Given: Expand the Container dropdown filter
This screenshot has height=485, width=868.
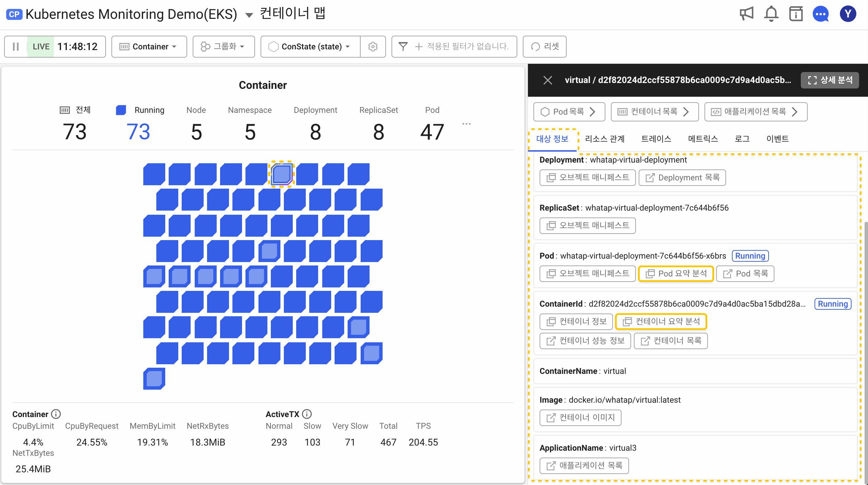Looking at the screenshot, I should [148, 46].
